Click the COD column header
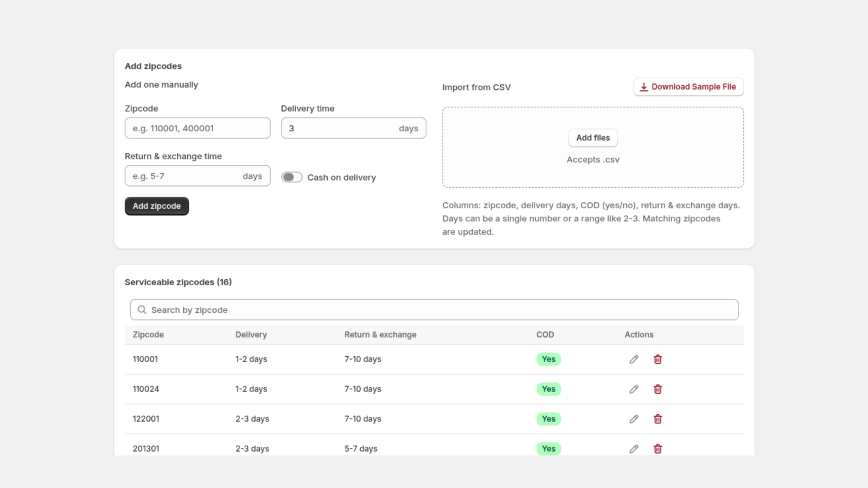 pyautogui.click(x=545, y=335)
